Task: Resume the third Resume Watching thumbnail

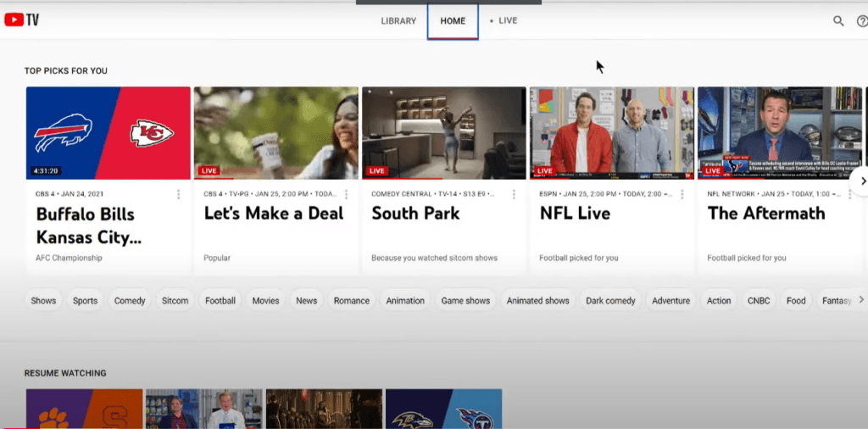Action: (x=325, y=409)
